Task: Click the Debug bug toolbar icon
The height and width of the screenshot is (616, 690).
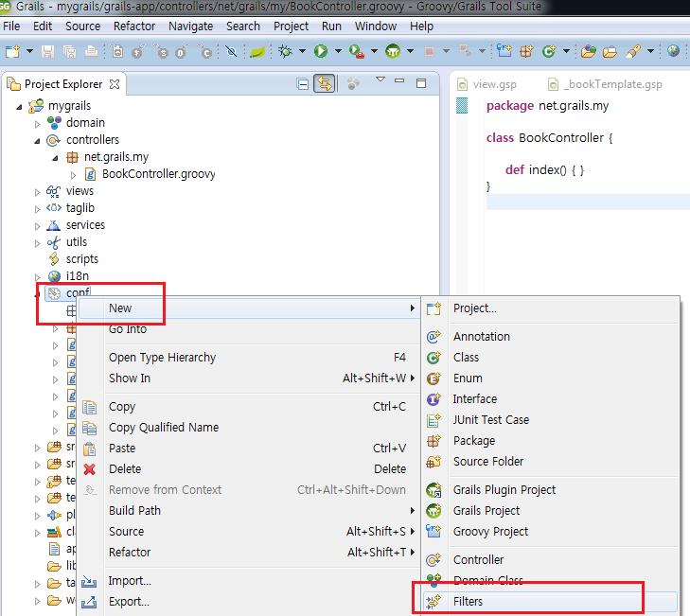Action: [285, 51]
